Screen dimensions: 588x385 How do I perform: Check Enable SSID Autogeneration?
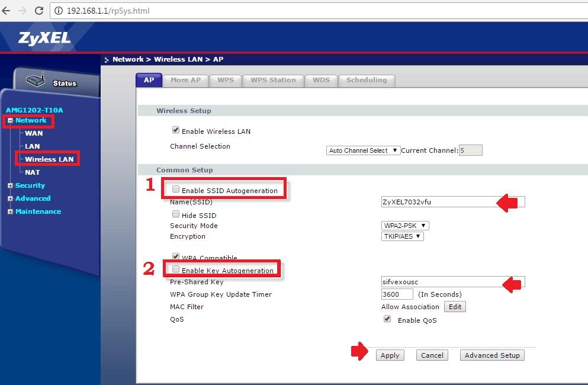coord(176,190)
